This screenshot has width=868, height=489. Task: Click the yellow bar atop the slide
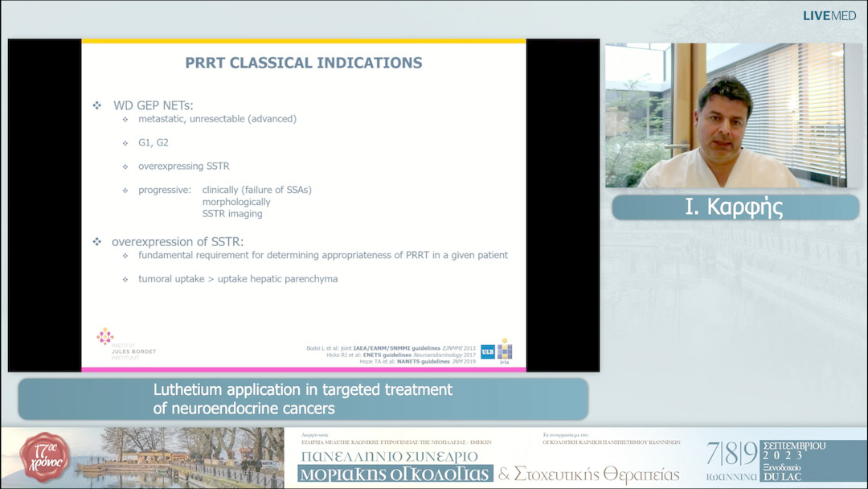point(301,39)
